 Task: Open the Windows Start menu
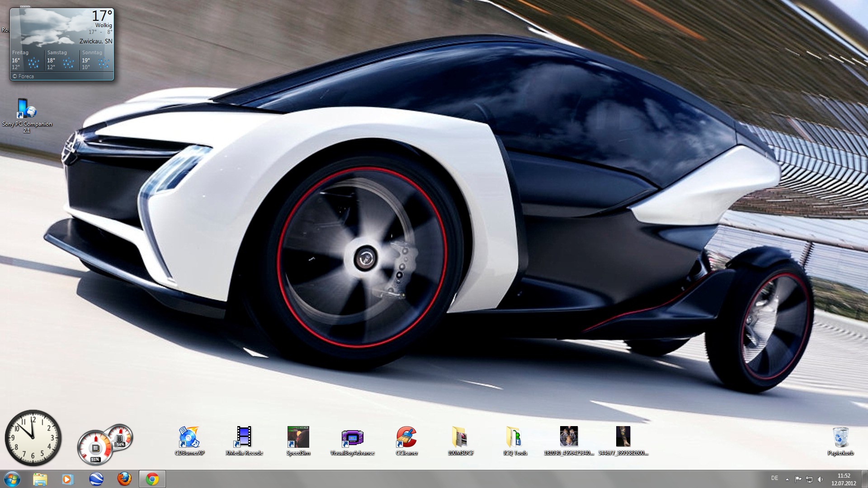[12, 479]
